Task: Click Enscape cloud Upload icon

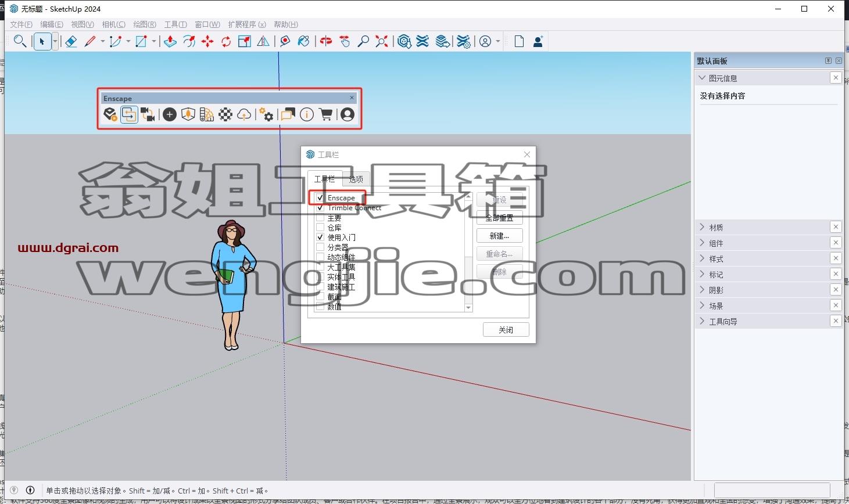Action: (x=244, y=114)
